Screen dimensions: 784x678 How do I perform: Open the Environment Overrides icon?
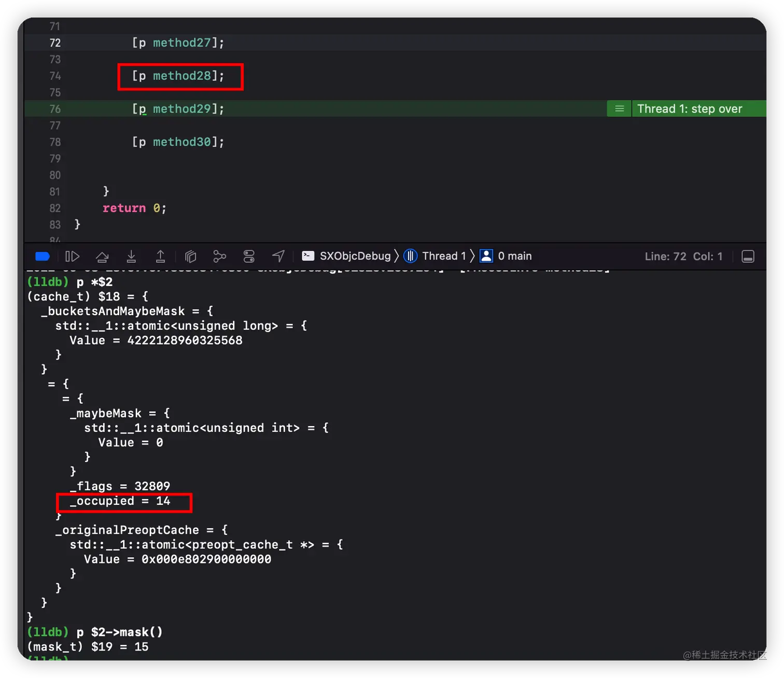(x=249, y=256)
